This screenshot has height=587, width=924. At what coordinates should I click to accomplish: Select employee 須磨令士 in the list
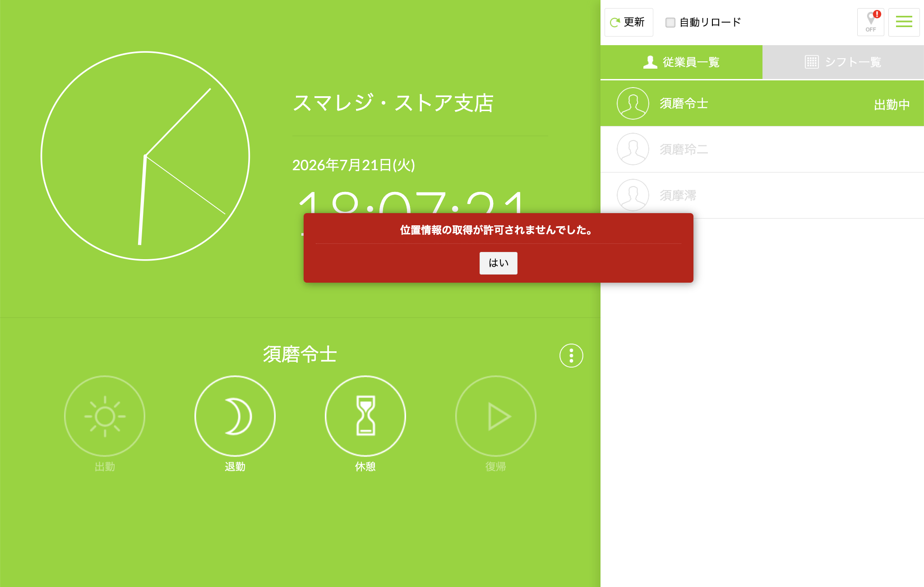[x=762, y=103]
